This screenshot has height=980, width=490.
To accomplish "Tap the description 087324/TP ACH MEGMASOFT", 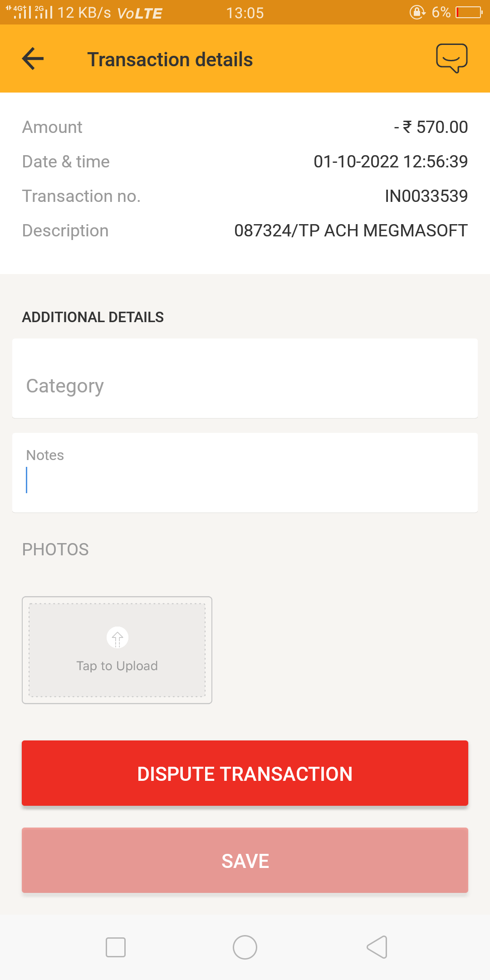I will pos(351,230).
